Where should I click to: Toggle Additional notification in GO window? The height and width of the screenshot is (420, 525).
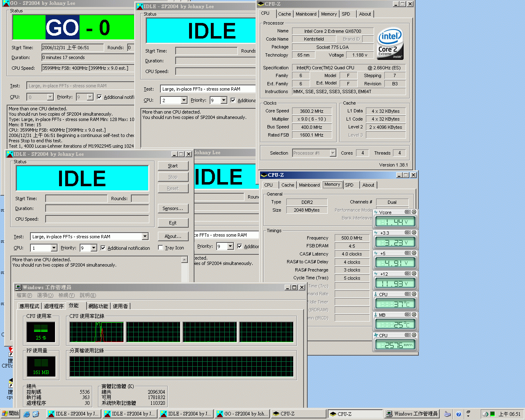click(99, 97)
